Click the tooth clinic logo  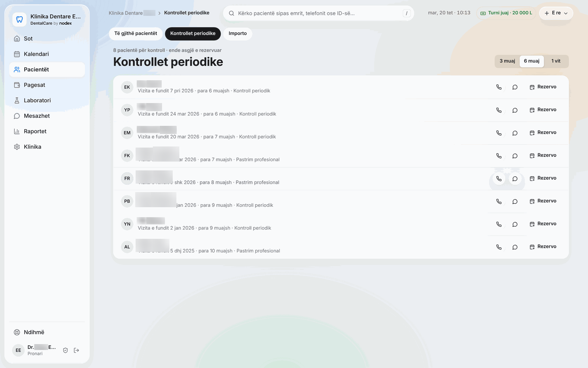point(19,20)
